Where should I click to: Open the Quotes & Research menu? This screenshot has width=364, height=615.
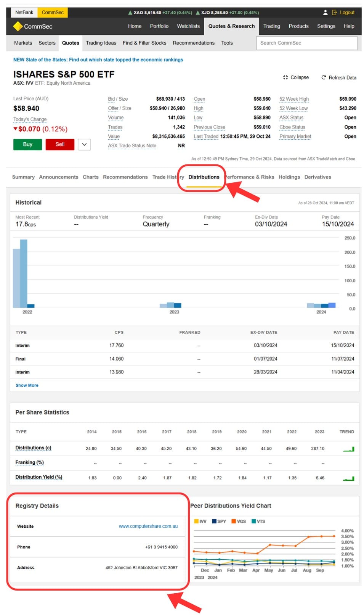click(231, 26)
